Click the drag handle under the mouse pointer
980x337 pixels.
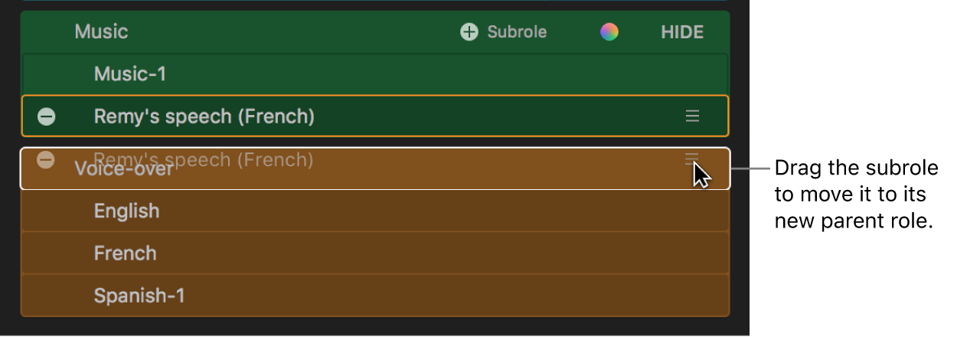[x=691, y=159]
